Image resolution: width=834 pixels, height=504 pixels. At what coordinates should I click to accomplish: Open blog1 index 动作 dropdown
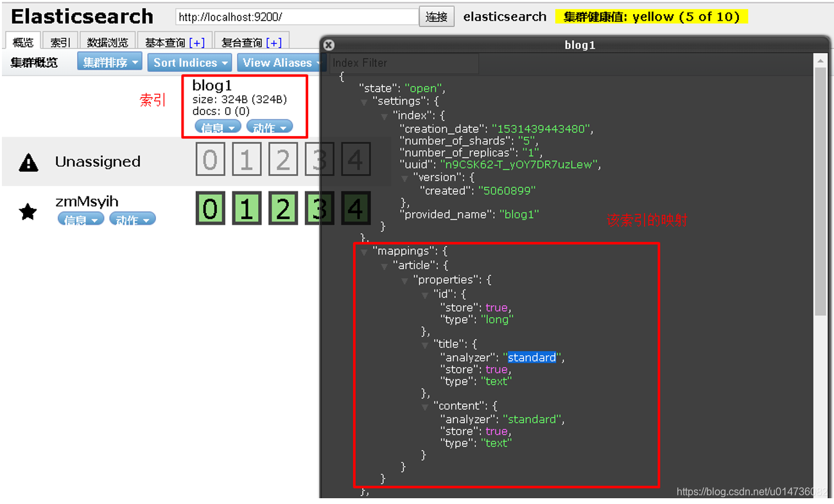pos(270,128)
